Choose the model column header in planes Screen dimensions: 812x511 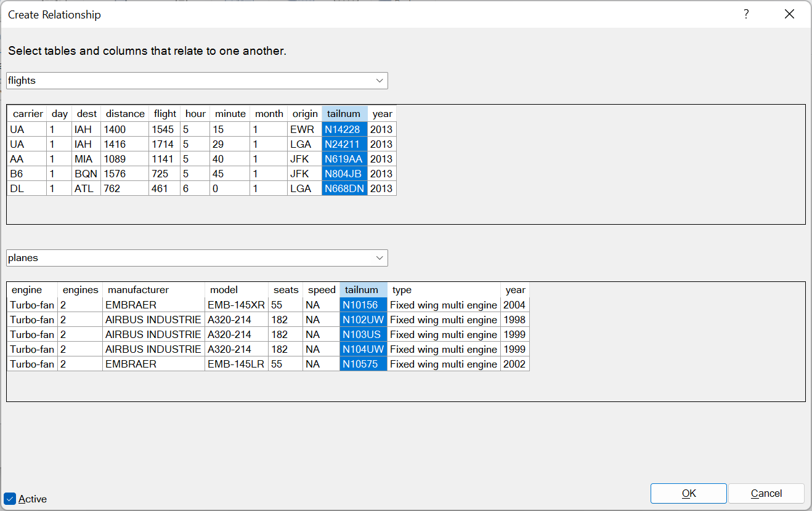click(x=224, y=290)
